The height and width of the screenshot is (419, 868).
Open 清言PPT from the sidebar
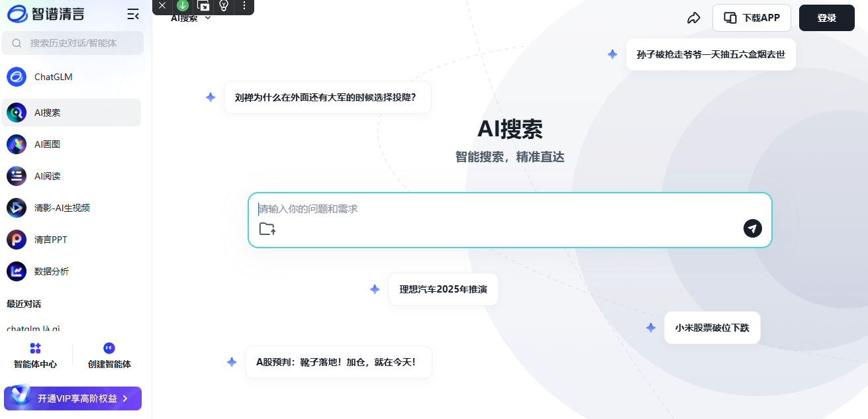click(50, 240)
